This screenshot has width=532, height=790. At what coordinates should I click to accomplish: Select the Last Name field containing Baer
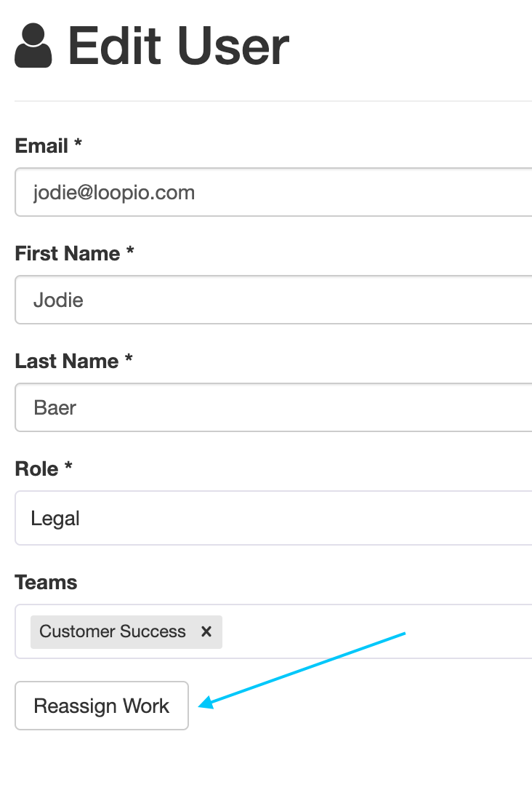273,407
